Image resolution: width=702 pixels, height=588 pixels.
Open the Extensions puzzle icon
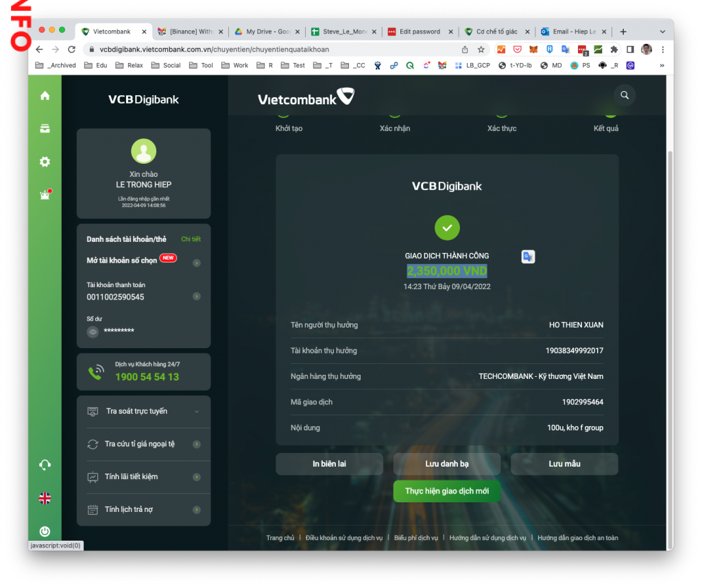[614, 49]
